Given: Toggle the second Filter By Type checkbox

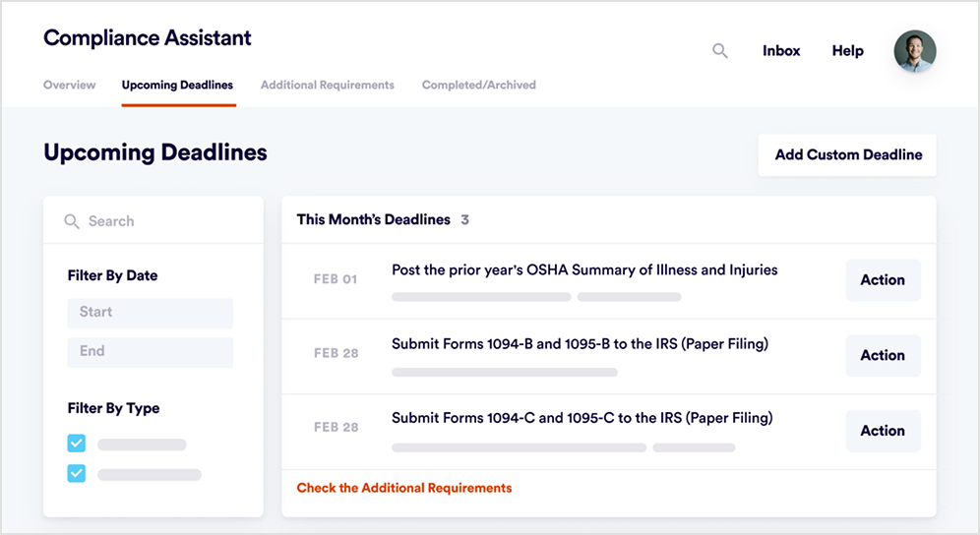Looking at the screenshot, I should tap(76, 473).
